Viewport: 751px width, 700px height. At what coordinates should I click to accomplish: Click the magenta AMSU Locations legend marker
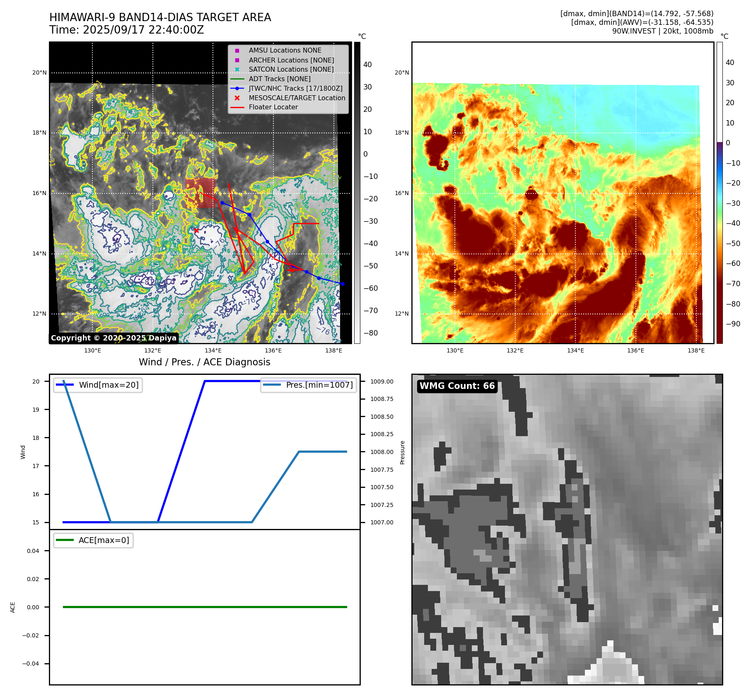point(237,51)
